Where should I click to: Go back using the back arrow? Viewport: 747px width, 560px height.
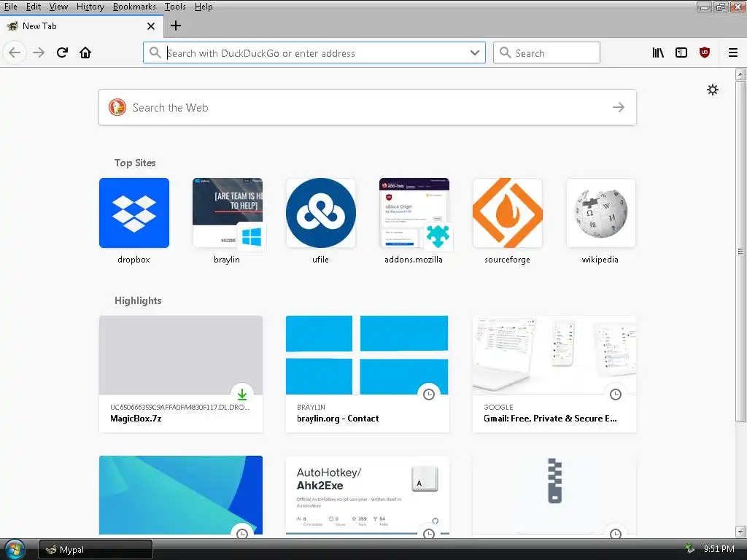15,52
